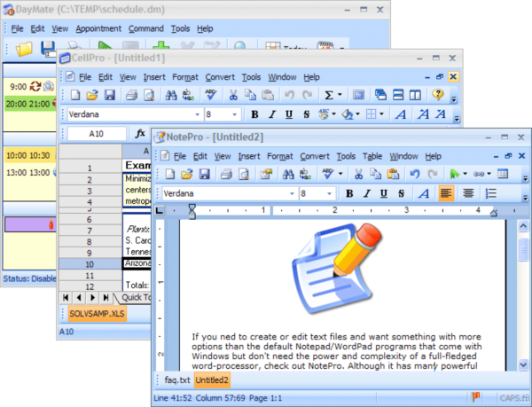
Task: Save the NotePro document with the disk icon
Action: coord(204,175)
